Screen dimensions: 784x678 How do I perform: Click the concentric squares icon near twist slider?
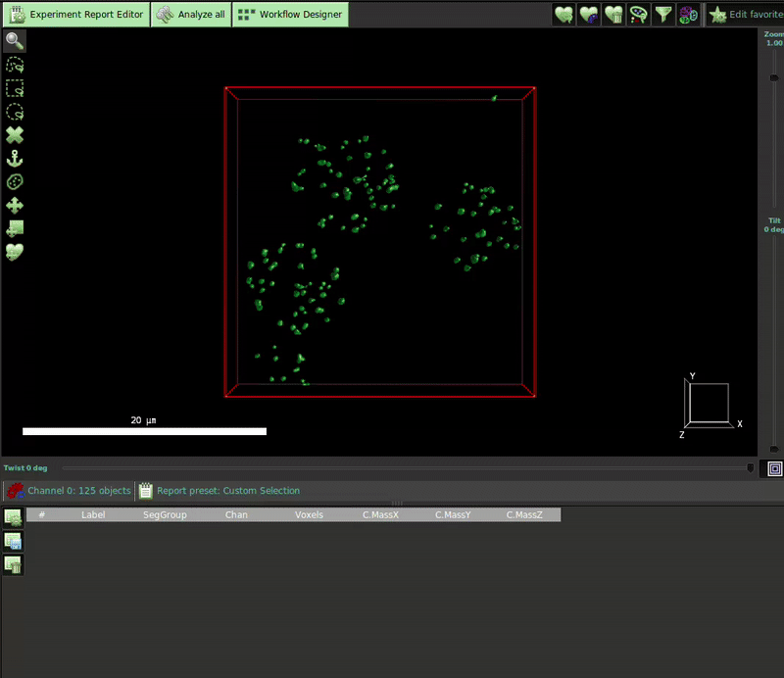[x=774, y=469]
